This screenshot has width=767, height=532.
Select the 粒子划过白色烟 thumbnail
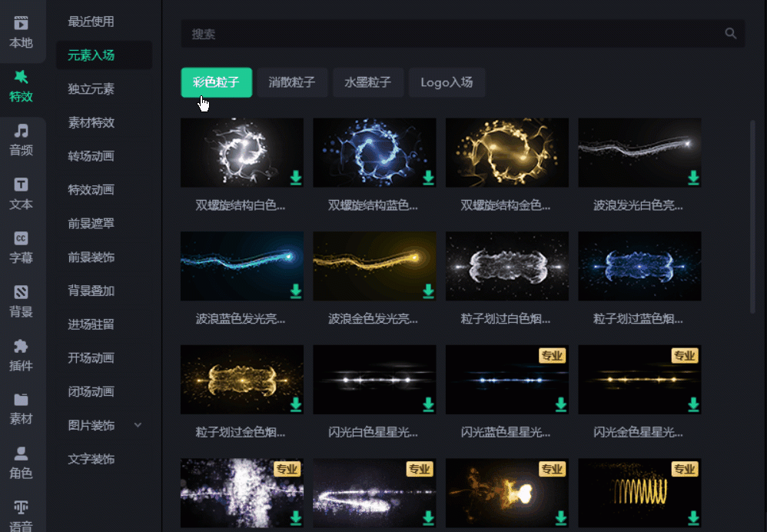coord(506,266)
